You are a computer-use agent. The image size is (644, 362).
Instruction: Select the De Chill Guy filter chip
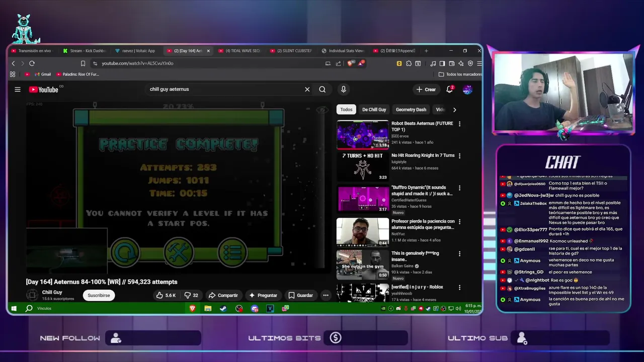coord(374,110)
